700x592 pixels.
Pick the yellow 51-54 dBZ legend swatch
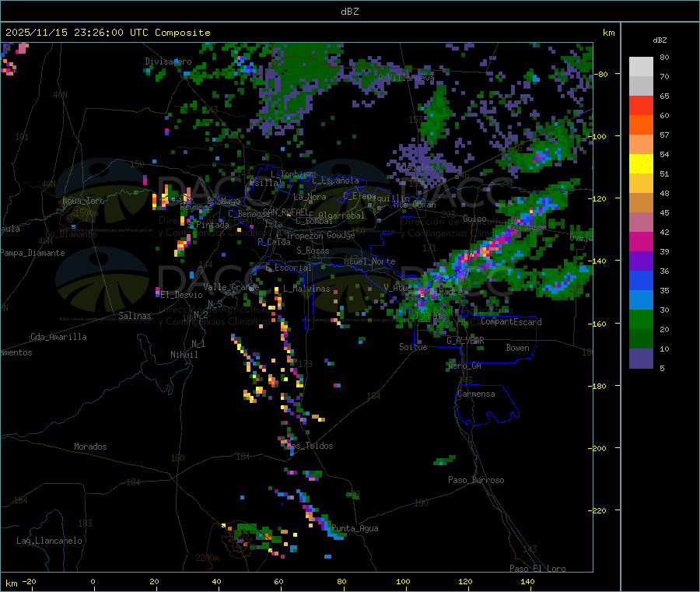click(641, 164)
